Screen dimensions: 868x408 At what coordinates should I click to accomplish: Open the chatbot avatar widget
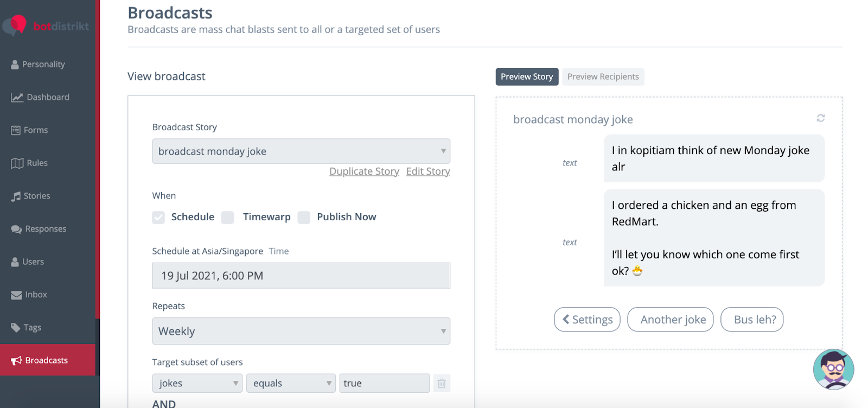(x=833, y=369)
